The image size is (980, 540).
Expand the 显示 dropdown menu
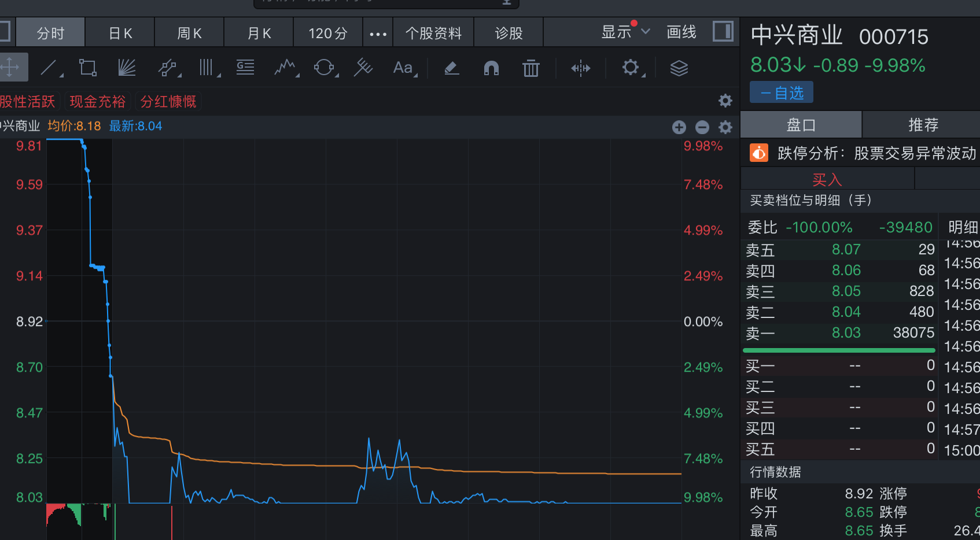(x=625, y=32)
